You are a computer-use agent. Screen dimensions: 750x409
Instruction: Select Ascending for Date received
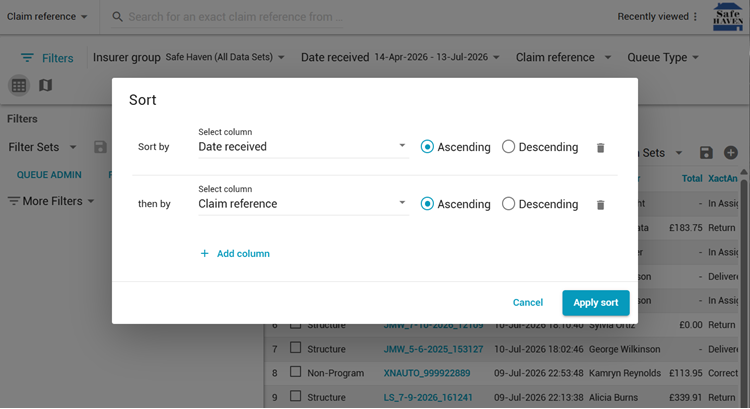(x=427, y=147)
